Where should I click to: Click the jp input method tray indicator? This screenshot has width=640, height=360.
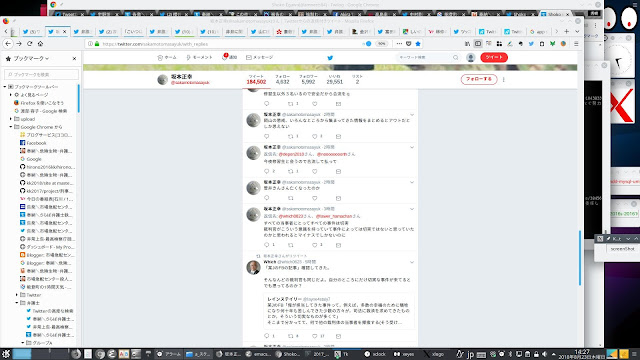470,354
